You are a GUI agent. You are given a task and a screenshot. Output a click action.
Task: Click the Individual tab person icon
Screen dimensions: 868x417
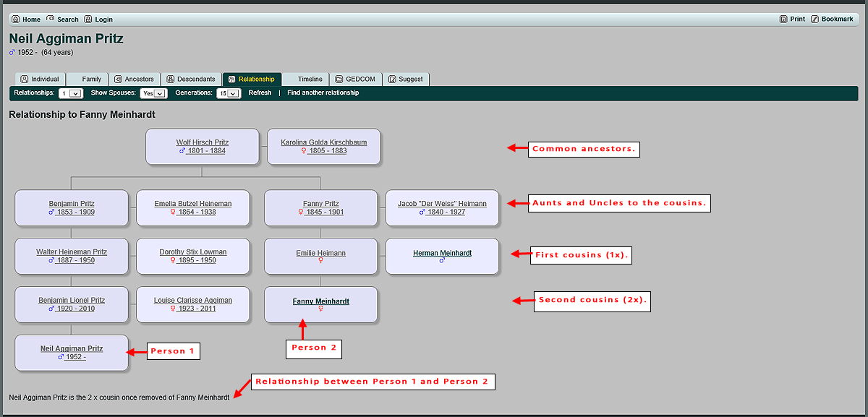pyautogui.click(x=24, y=79)
